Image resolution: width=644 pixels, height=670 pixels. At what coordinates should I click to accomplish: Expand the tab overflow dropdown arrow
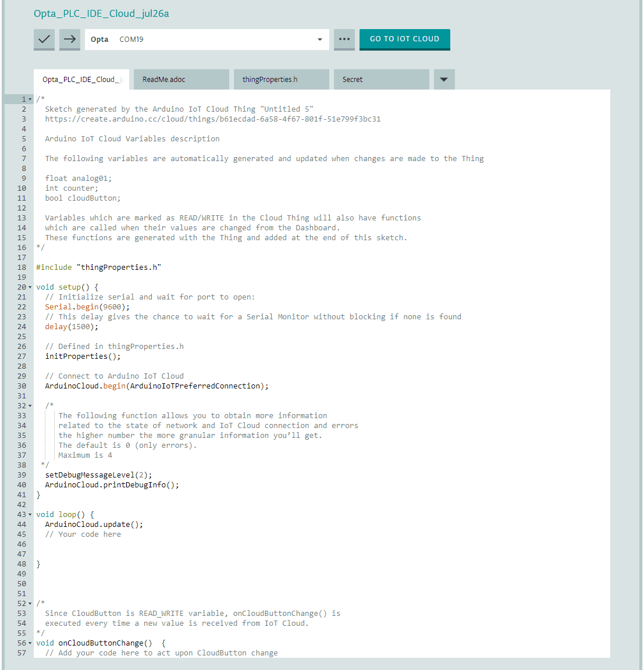click(x=444, y=80)
